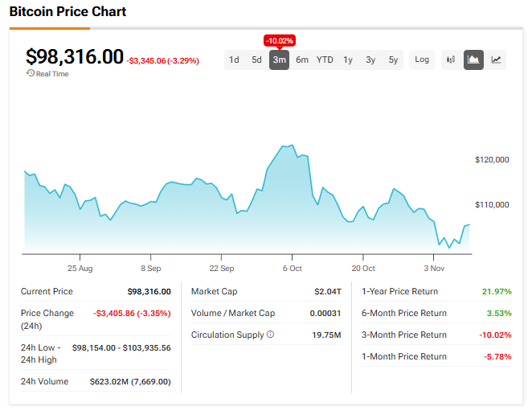This screenshot has height=415, width=532.
Task: Click the 24h Low - 24h High label
Action: pos(40,354)
